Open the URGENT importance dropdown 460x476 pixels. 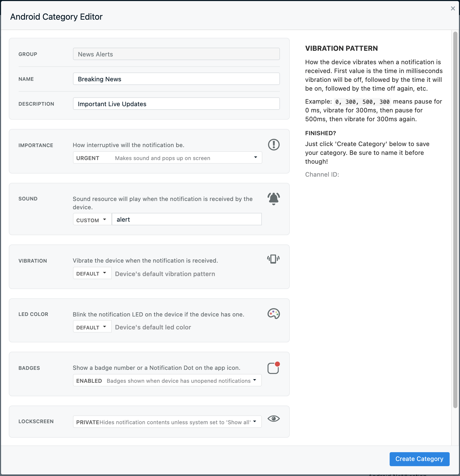point(167,158)
